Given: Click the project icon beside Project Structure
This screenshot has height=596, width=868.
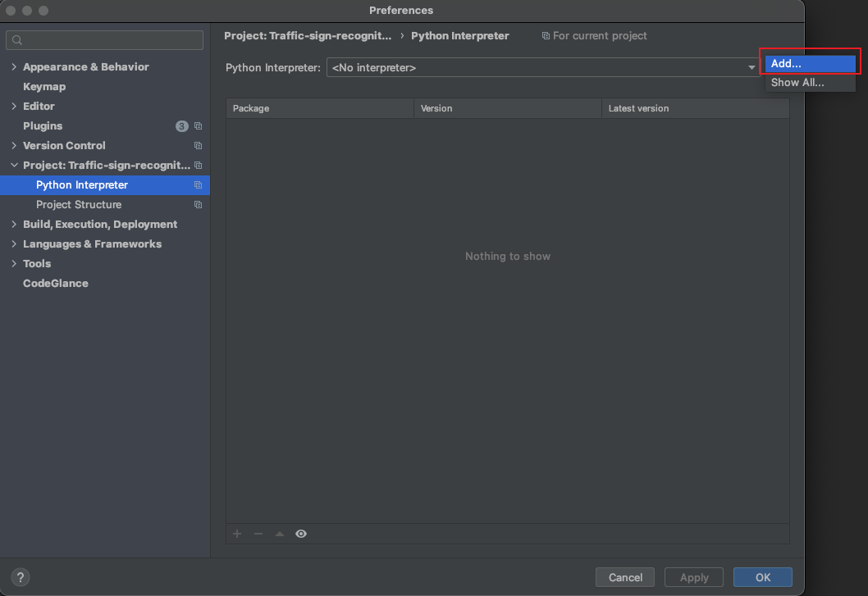Looking at the screenshot, I should (198, 205).
